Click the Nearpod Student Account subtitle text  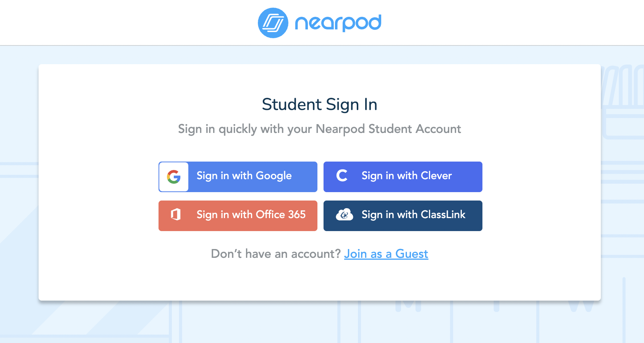[319, 129]
